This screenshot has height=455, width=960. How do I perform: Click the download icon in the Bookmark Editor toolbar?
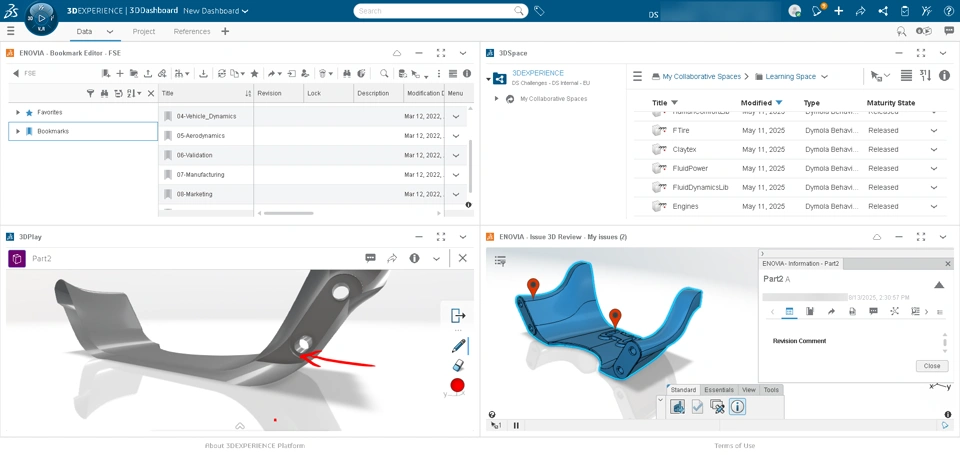pos(204,73)
